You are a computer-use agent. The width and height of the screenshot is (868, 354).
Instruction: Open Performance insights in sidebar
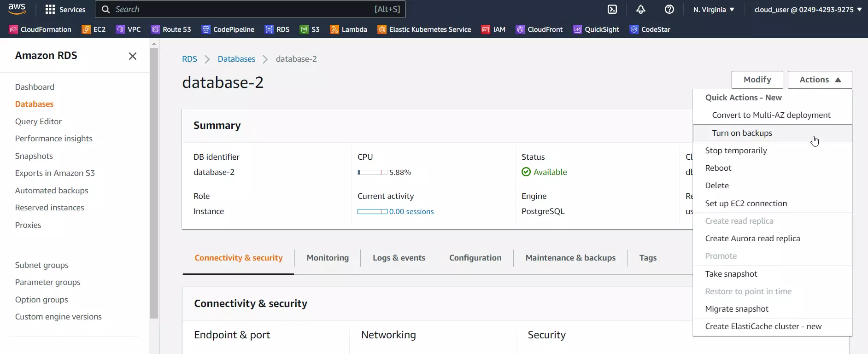(x=53, y=139)
